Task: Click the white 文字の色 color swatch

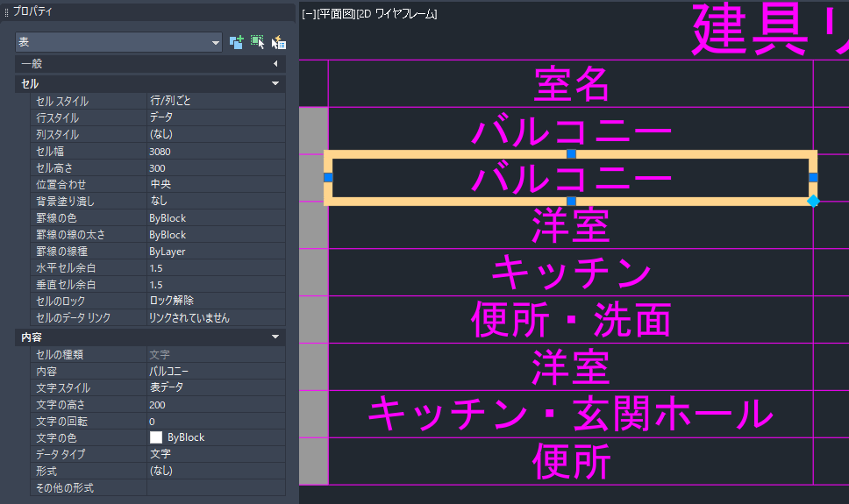Action: point(156,437)
